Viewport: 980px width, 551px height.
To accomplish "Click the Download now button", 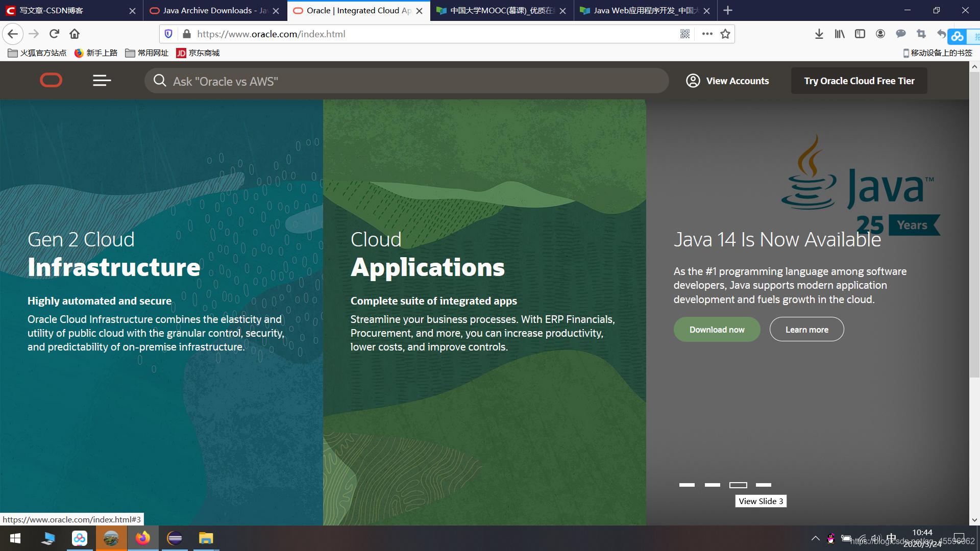I will (x=717, y=330).
